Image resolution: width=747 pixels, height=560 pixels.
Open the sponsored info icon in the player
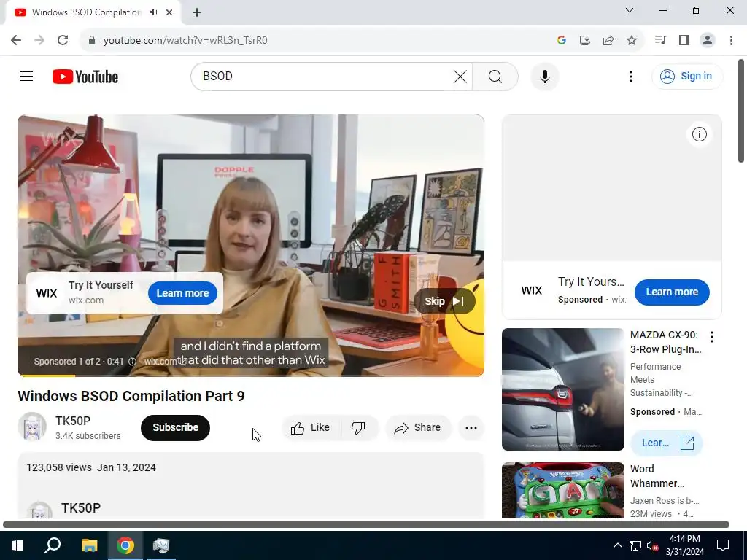(133, 362)
